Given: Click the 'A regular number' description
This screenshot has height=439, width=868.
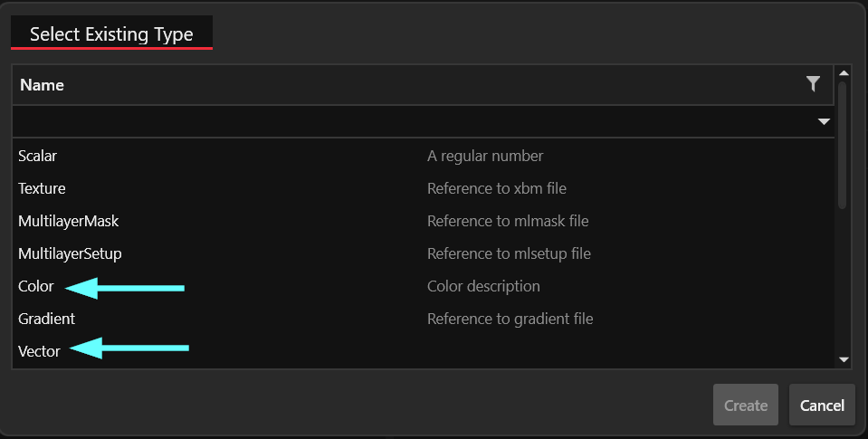Looking at the screenshot, I should [485, 156].
